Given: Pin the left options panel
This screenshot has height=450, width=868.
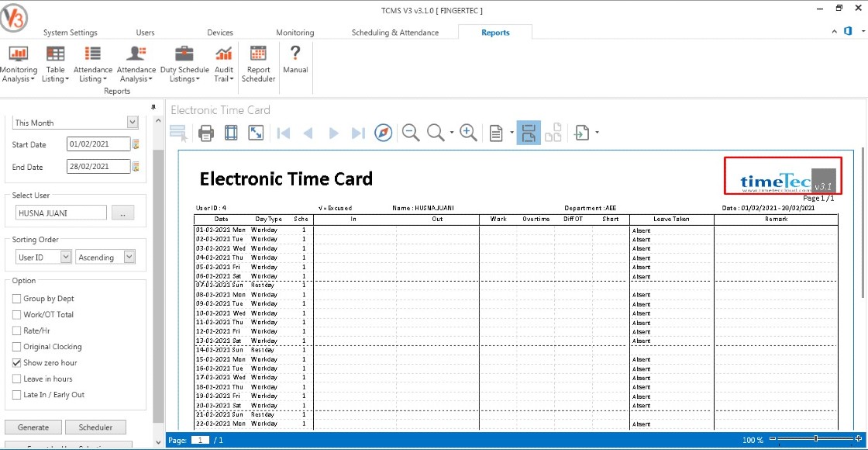Looking at the screenshot, I should coord(153,107).
